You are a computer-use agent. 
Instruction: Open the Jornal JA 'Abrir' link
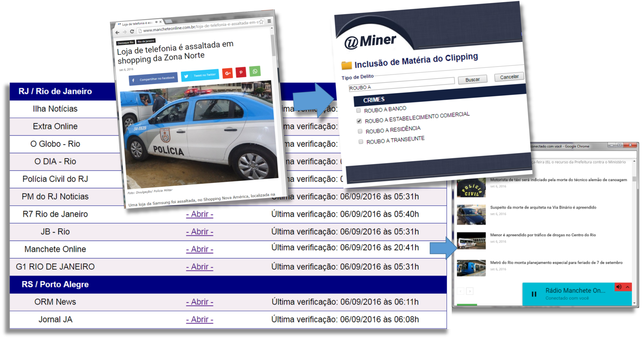(x=200, y=320)
